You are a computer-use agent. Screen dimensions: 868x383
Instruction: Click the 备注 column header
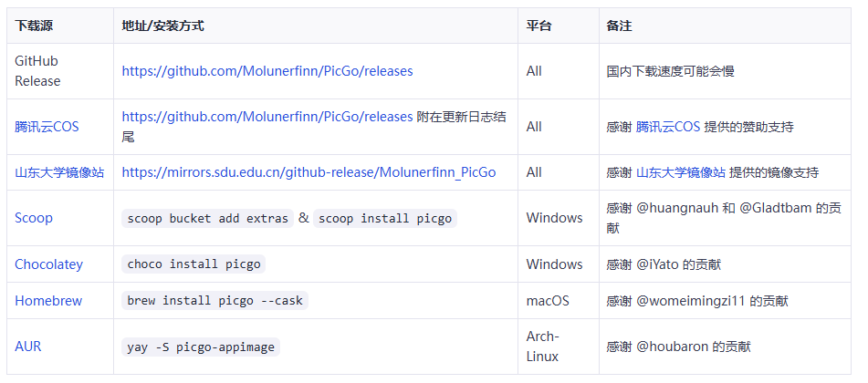pyautogui.click(x=619, y=26)
